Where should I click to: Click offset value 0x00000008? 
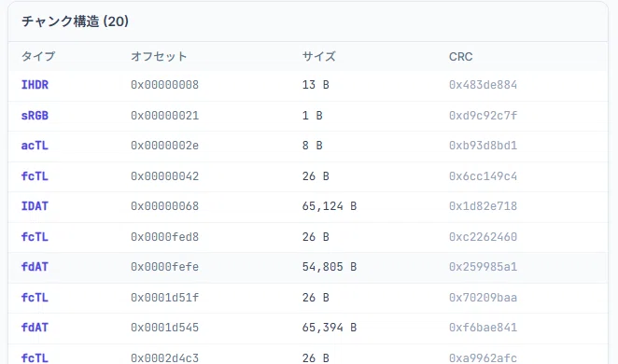[164, 85]
